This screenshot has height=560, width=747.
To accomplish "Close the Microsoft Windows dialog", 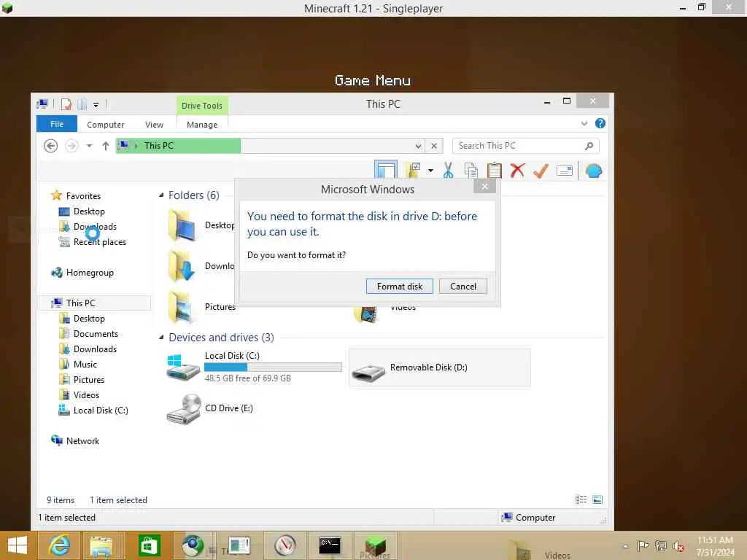I will coord(484,186).
